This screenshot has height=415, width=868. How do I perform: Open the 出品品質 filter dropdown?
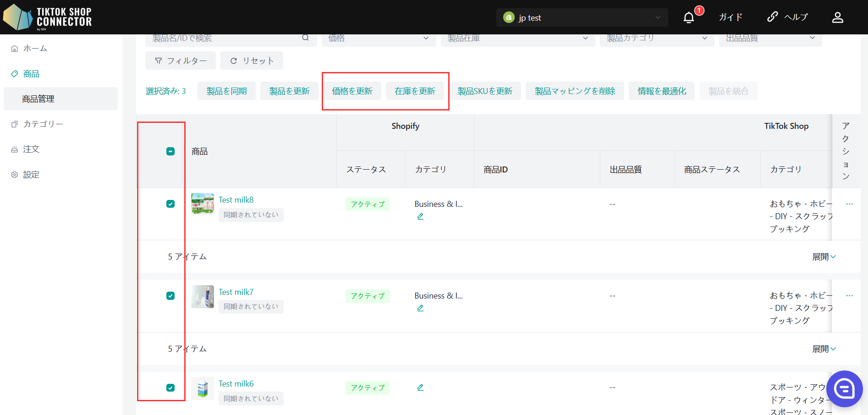[770, 39]
